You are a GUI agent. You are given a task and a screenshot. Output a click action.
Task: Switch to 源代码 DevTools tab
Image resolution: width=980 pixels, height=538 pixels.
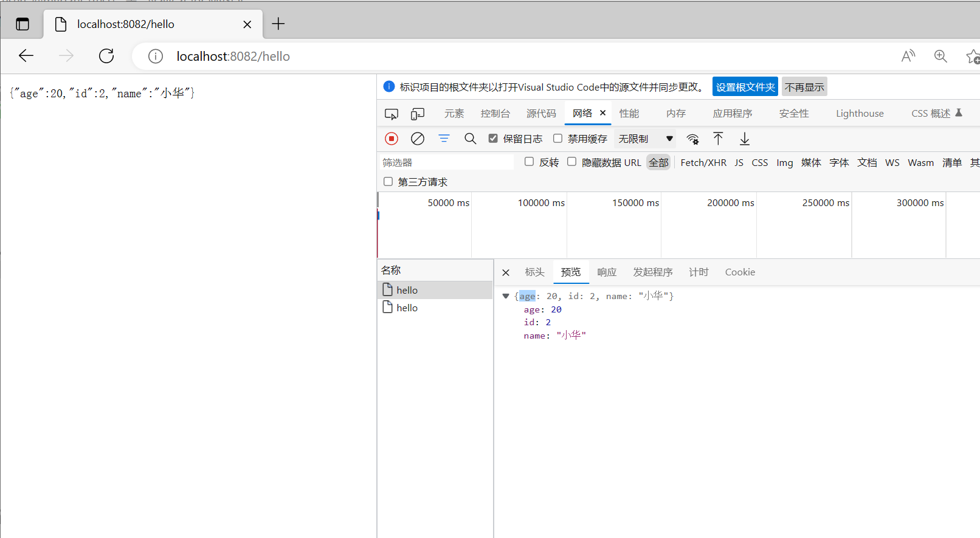pos(541,114)
